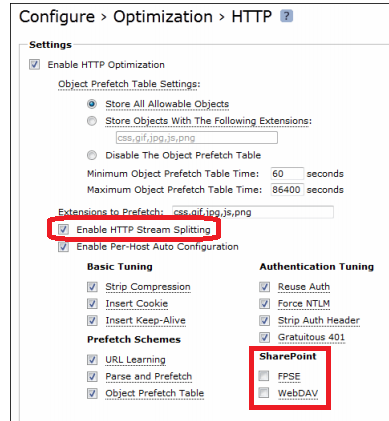Uncheck Reuse Auth under Authentication Tuning

(x=264, y=287)
